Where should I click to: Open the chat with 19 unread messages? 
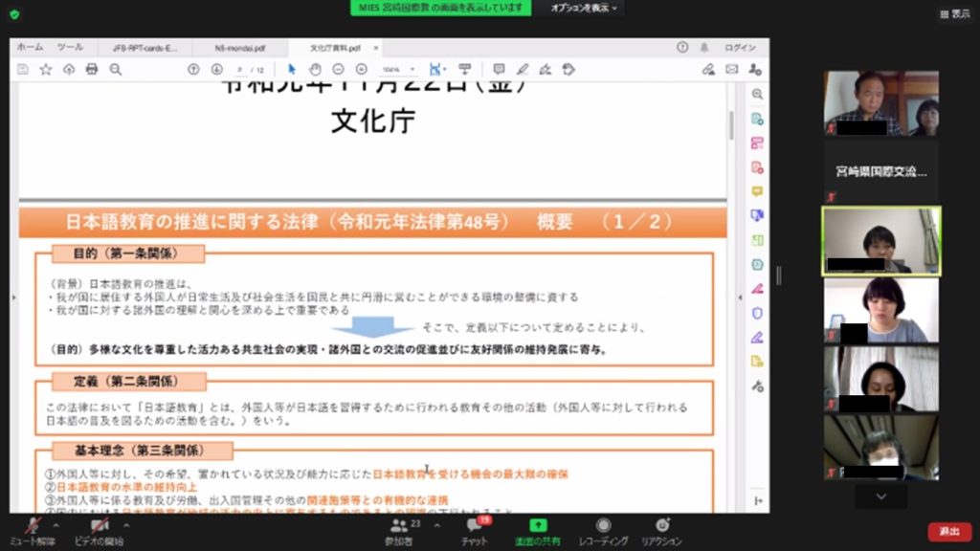click(475, 532)
